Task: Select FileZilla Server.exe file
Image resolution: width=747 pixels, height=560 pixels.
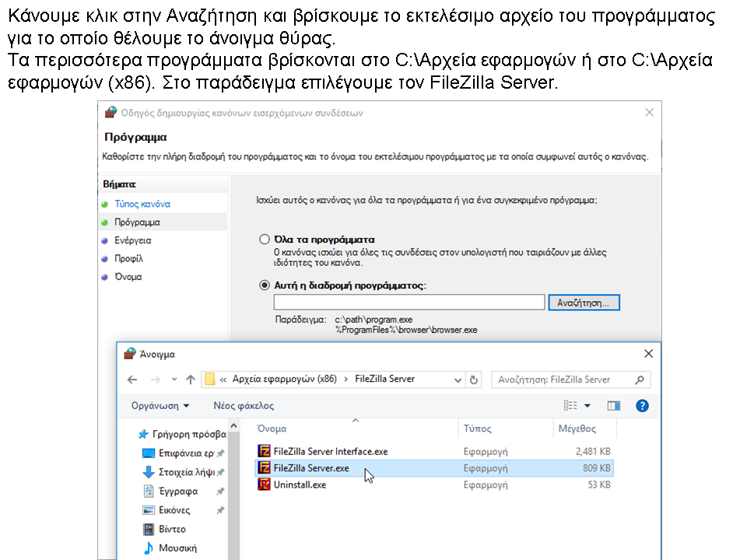Action: pyautogui.click(x=434, y=468)
